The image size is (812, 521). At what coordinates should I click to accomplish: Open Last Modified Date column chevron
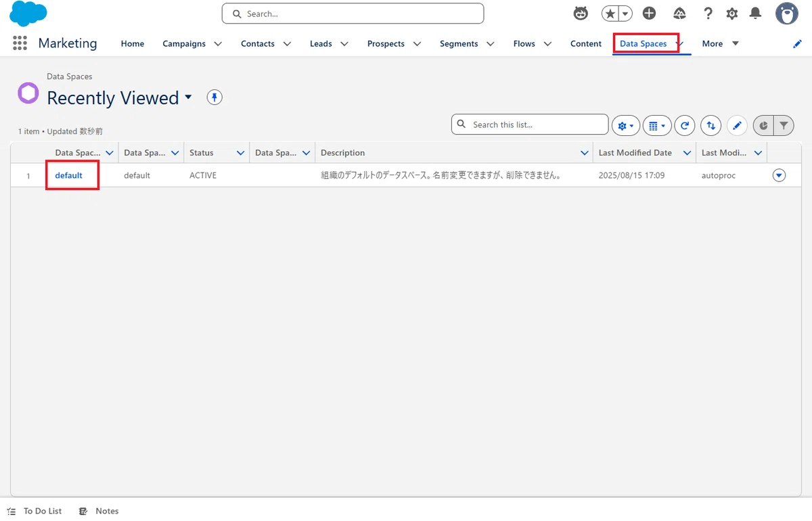pyautogui.click(x=687, y=153)
